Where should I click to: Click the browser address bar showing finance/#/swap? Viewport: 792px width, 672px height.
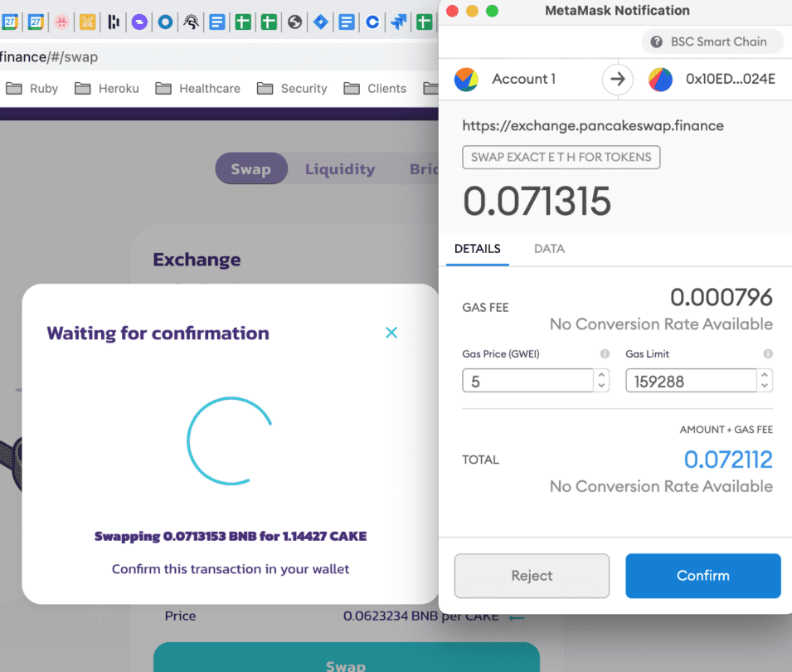click(x=217, y=56)
